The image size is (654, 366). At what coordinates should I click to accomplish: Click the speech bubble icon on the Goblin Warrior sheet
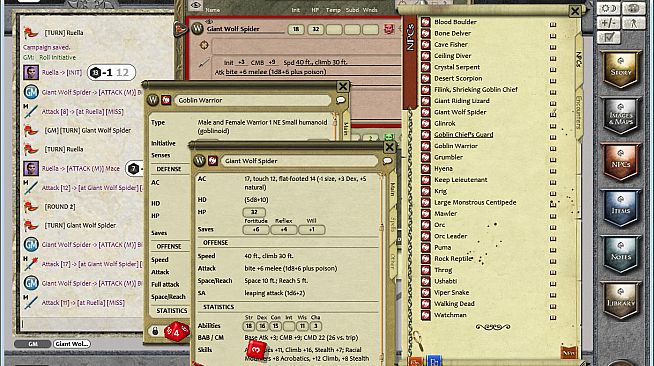tap(341, 100)
